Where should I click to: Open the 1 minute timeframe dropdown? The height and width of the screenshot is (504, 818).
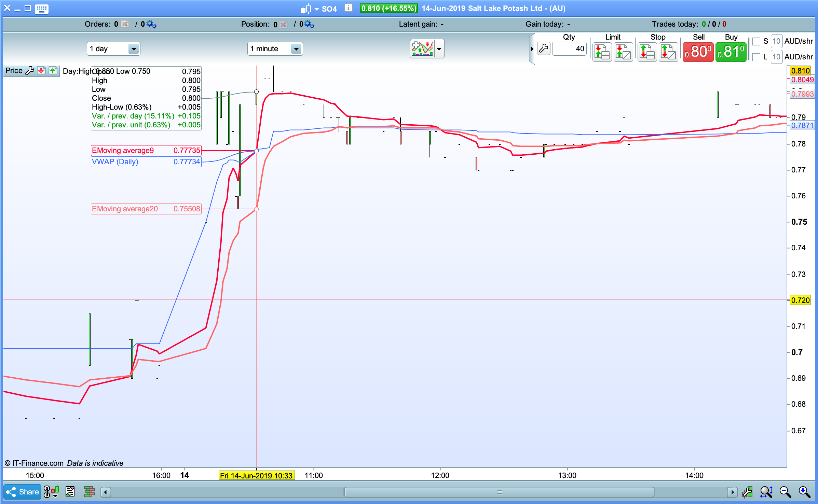click(296, 49)
